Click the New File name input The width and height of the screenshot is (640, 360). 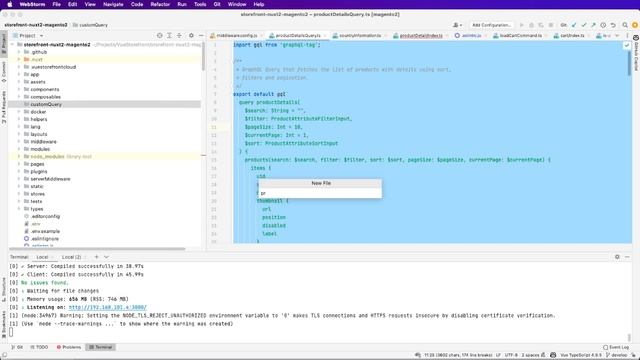click(320, 193)
